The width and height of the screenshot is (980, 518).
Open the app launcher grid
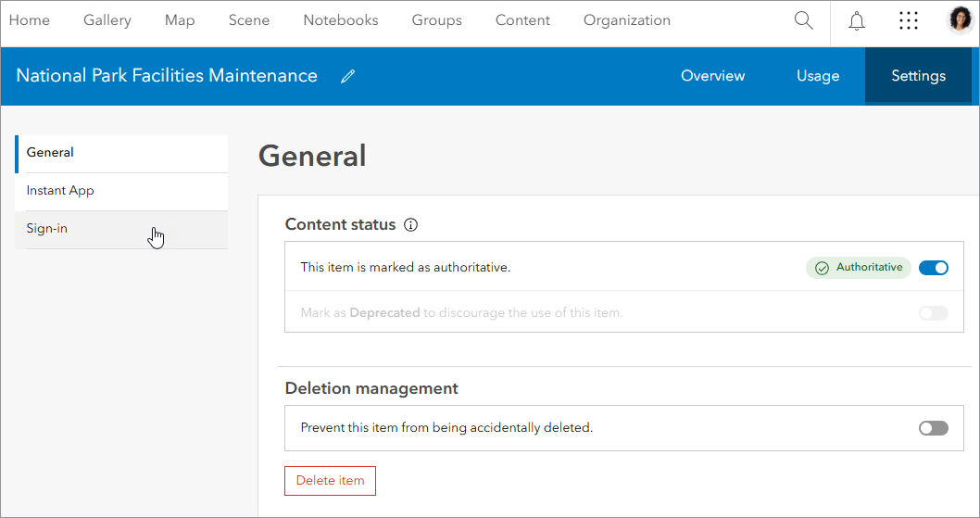[909, 20]
